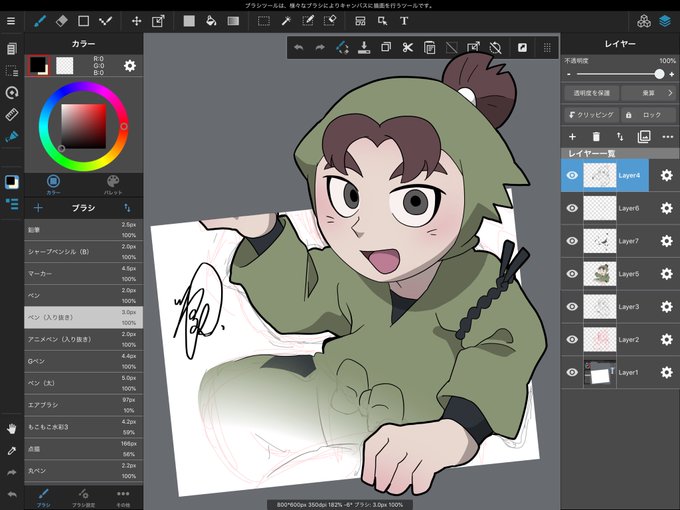Open Layer7 settings gear
The width and height of the screenshot is (680, 510).
[667, 241]
